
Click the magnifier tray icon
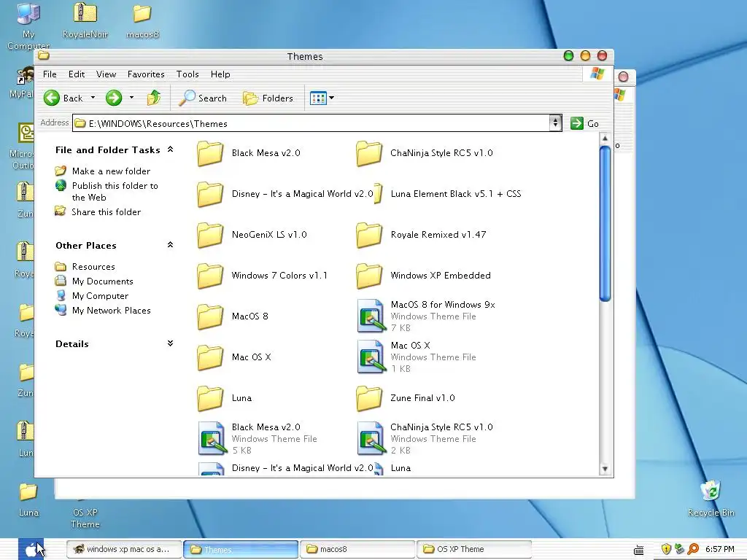(x=694, y=550)
